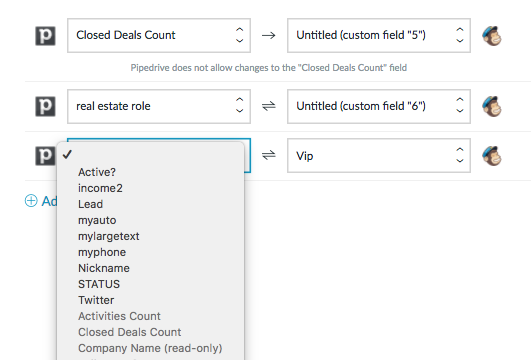Click Mailchimp monkey icon next to Vip field
Viewport: 531px width, 360px height.
[492, 156]
